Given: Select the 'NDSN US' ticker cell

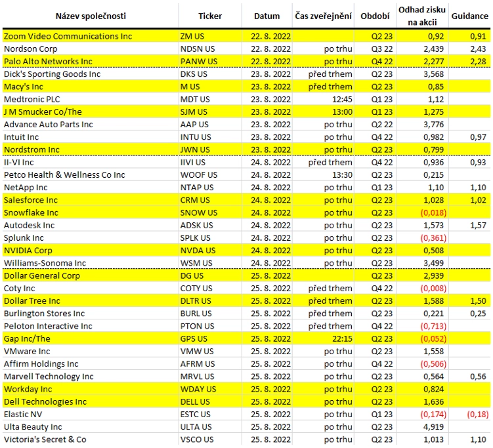Looking at the screenshot, I should pos(210,49).
